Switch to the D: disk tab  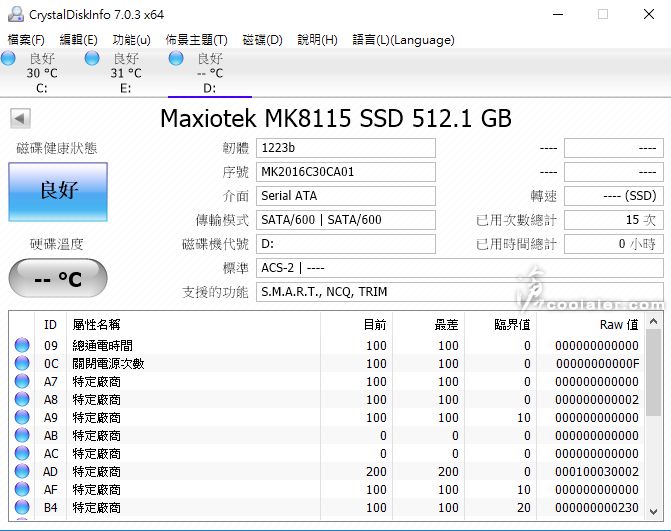(x=210, y=73)
